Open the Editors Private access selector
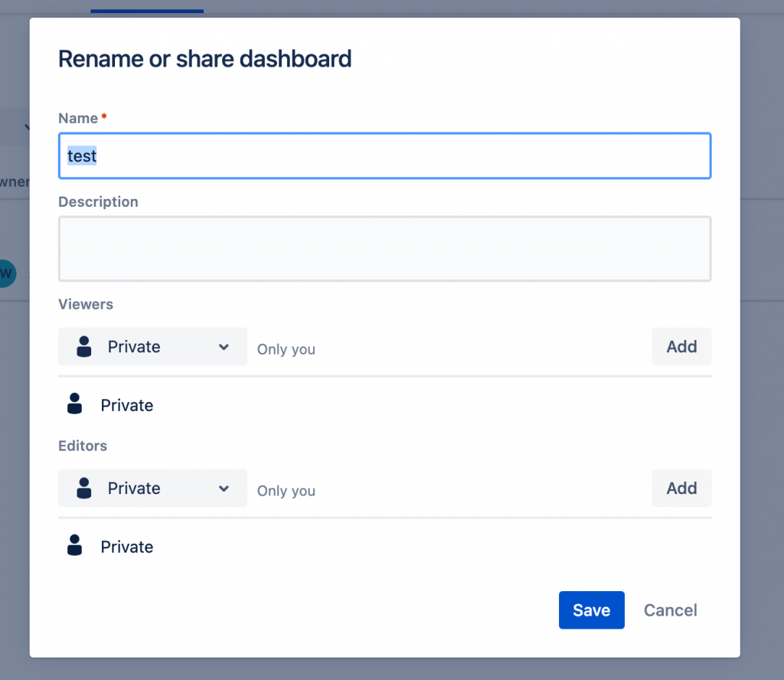 (152, 489)
